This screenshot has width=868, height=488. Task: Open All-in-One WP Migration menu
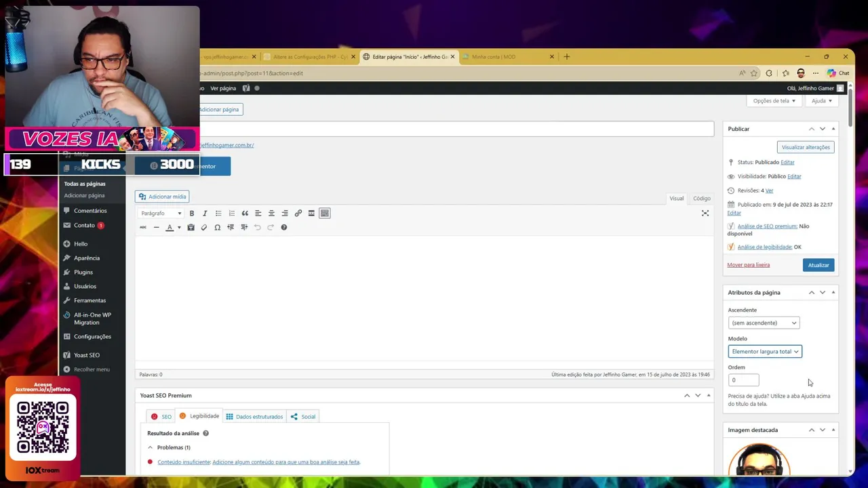click(x=92, y=319)
